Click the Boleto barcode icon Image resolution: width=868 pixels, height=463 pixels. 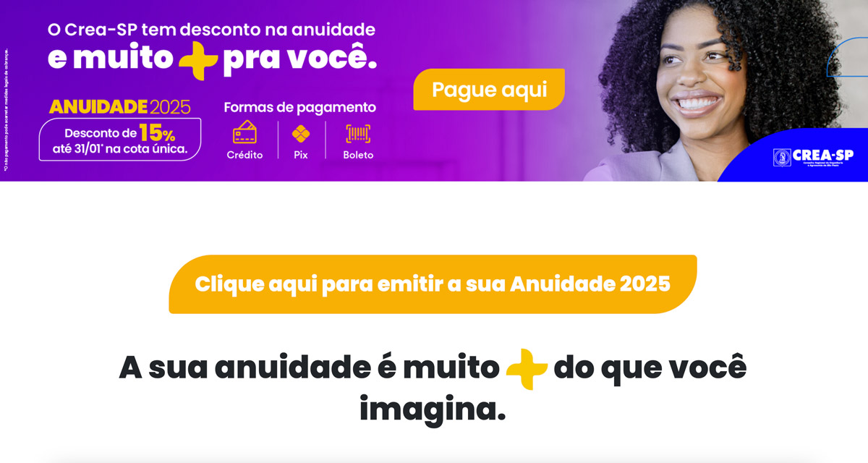click(x=358, y=134)
